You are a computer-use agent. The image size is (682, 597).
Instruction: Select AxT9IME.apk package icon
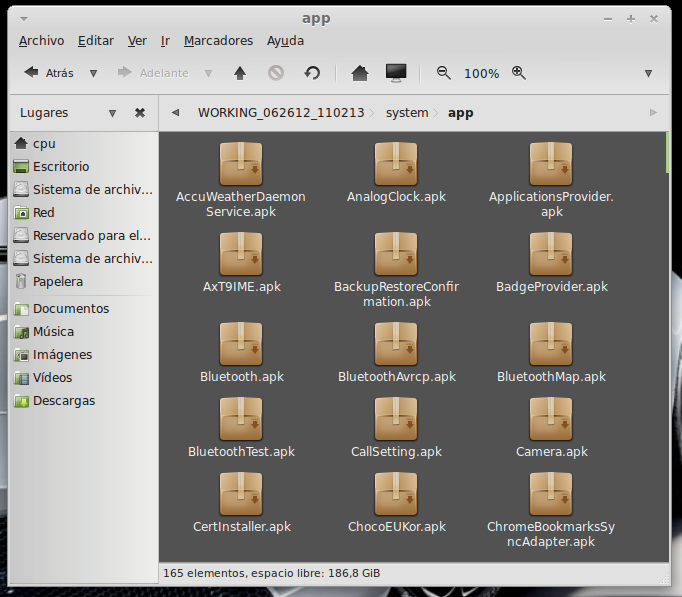click(241, 254)
